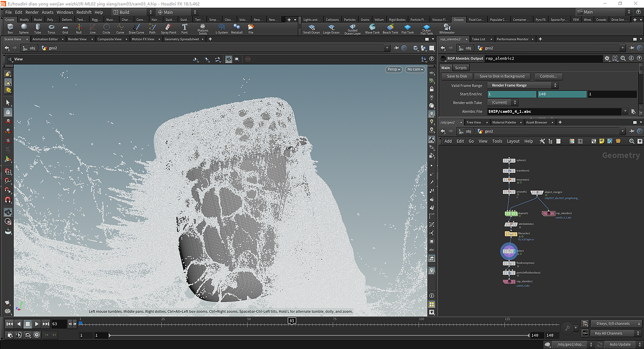Select the Ocean Flat Tank tool

(427, 29)
